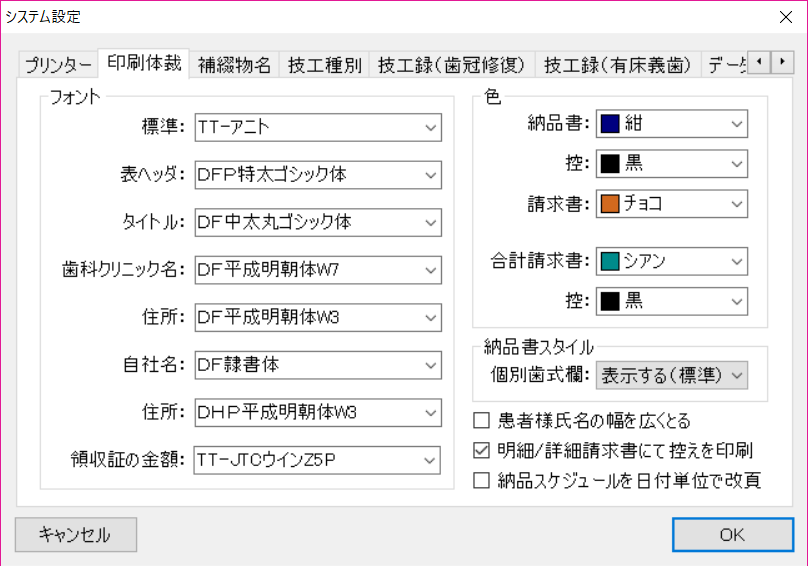
Task: Open the 補綴物名 tab
Action: 234,66
